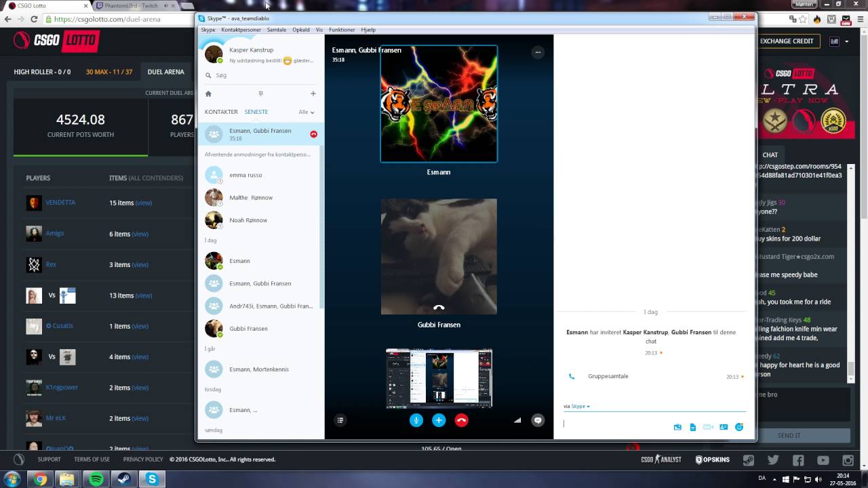
Task: Click player name K1ngpower
Action: pyautogui.click(x=62, y=388)
